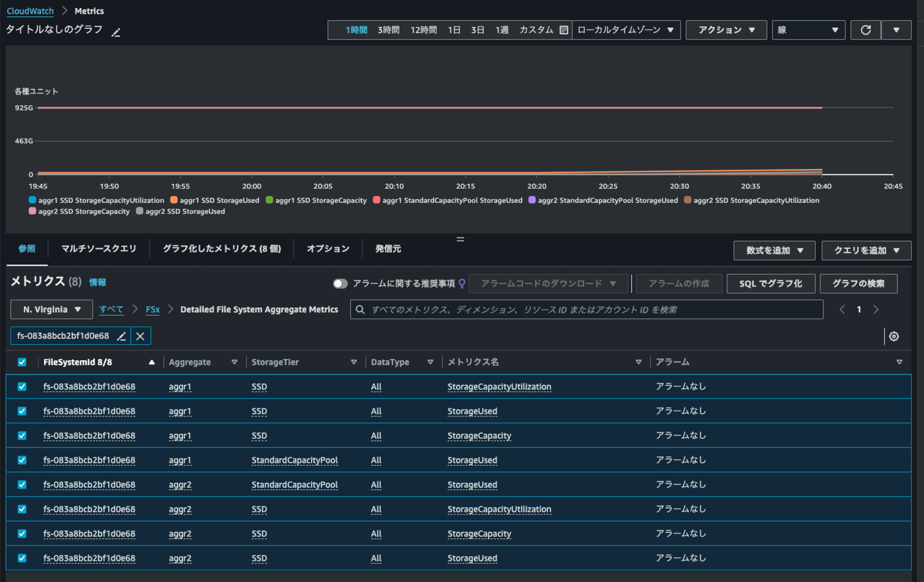
Task: Toggle the select-all metrics checkbox
Action: 22,362
